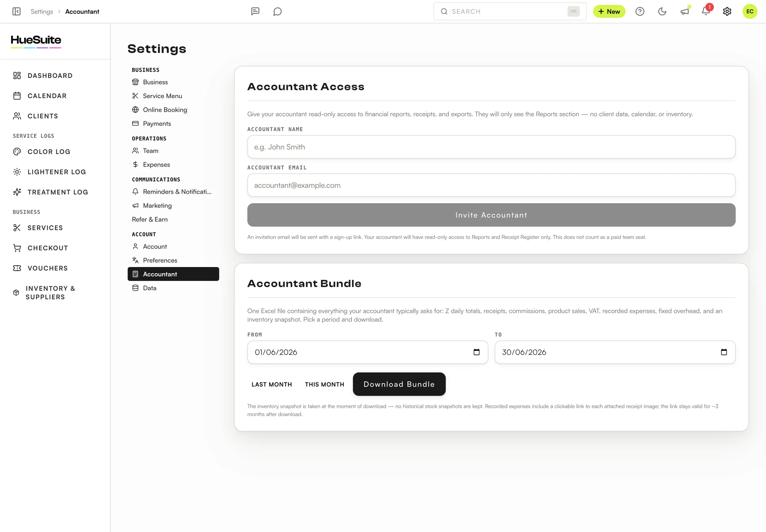
Task: Click the Inventory & Suppliers box icon
Action: 16,293
